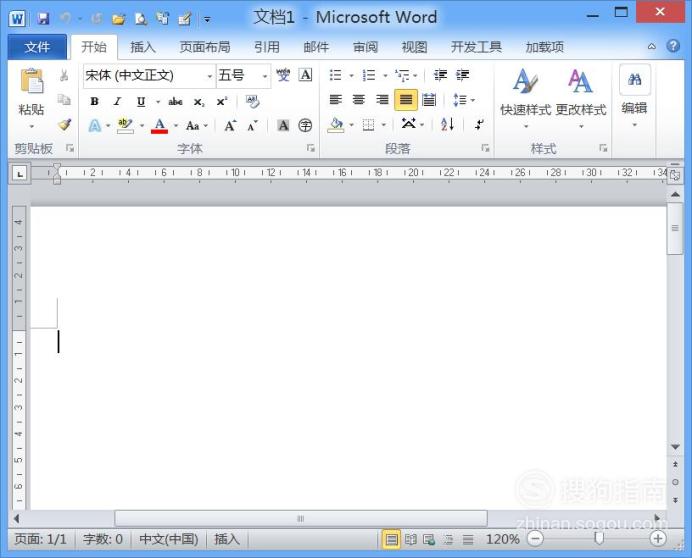Click the Web Layout view icon
Image resolution: width=692 pixels, height=558 pixels.
pos(429,539)
